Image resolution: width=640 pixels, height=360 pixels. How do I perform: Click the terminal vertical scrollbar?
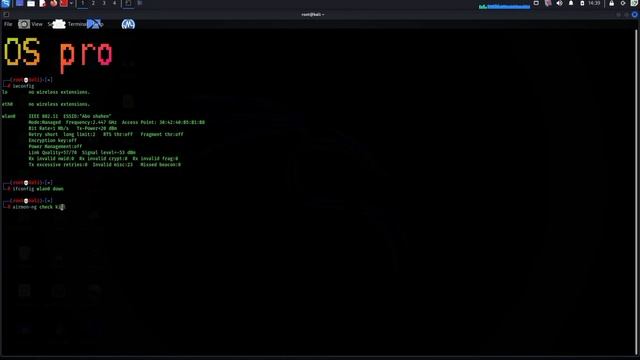pos(637,192)
